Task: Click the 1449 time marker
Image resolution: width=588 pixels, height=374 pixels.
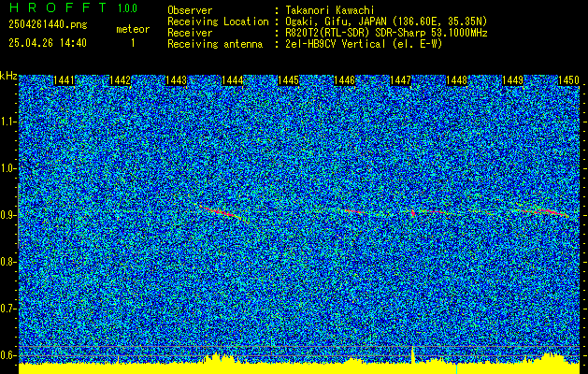Action: [512, 80]
